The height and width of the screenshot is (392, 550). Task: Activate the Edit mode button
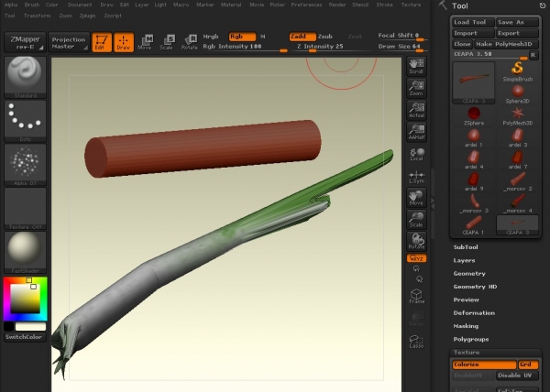(102, 42)
